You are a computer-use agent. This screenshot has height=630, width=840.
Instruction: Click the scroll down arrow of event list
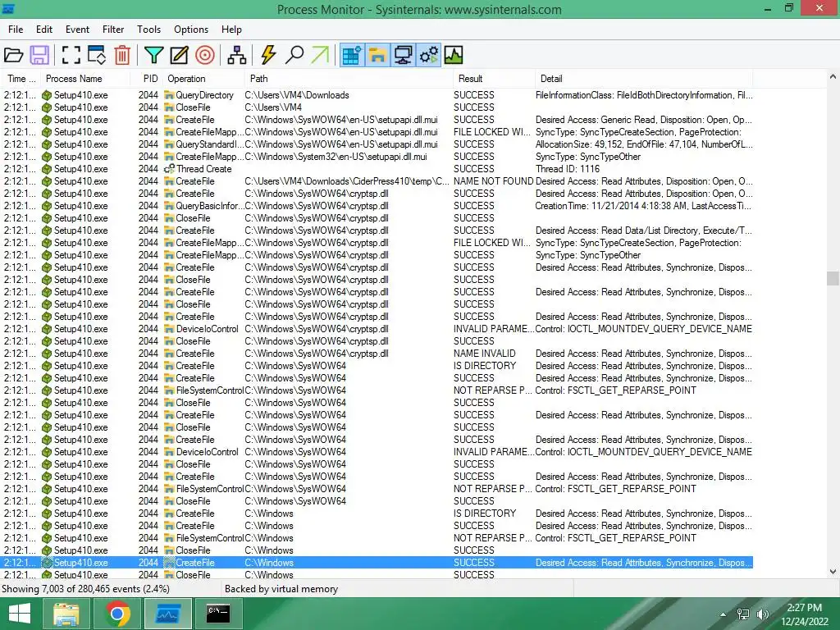click(x=833, y=572)
